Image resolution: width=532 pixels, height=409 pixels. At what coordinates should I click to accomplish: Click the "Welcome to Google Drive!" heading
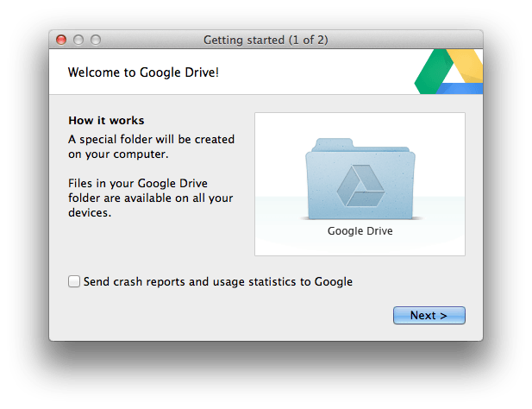(143, 72)
